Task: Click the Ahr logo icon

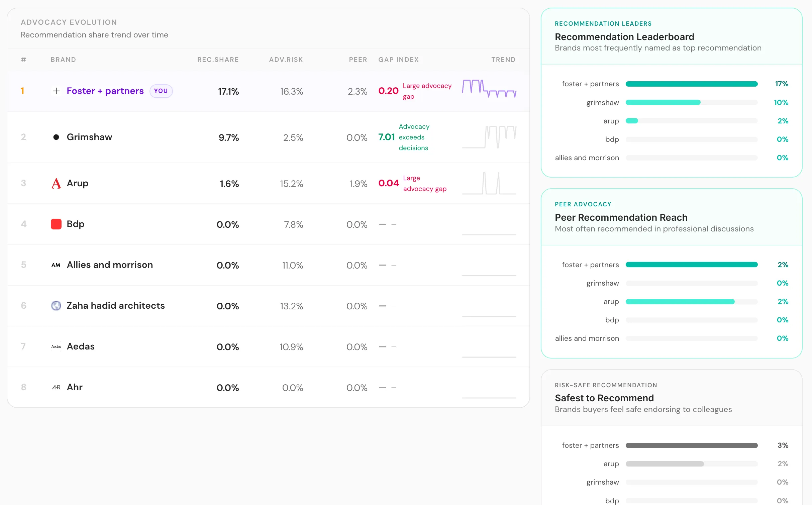Action: click(x=56, y=387)
